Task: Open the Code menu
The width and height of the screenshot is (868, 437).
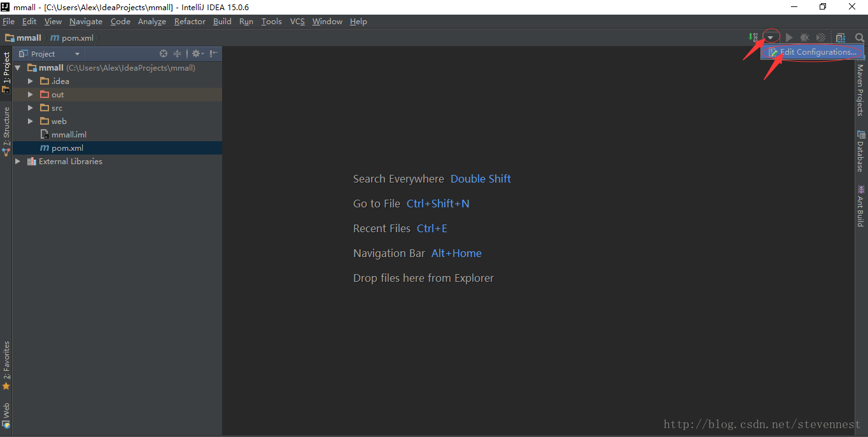Action: click(120, 22)
